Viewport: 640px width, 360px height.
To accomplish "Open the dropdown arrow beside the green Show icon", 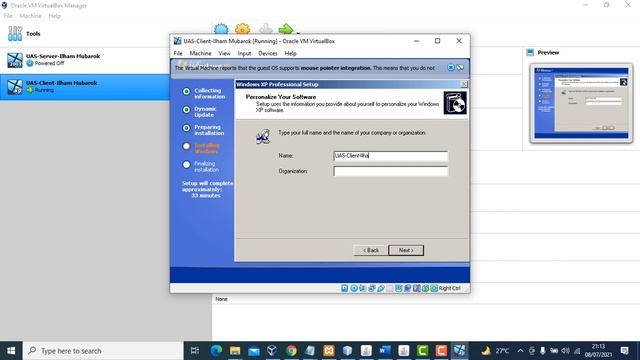I will pos(298,32).
